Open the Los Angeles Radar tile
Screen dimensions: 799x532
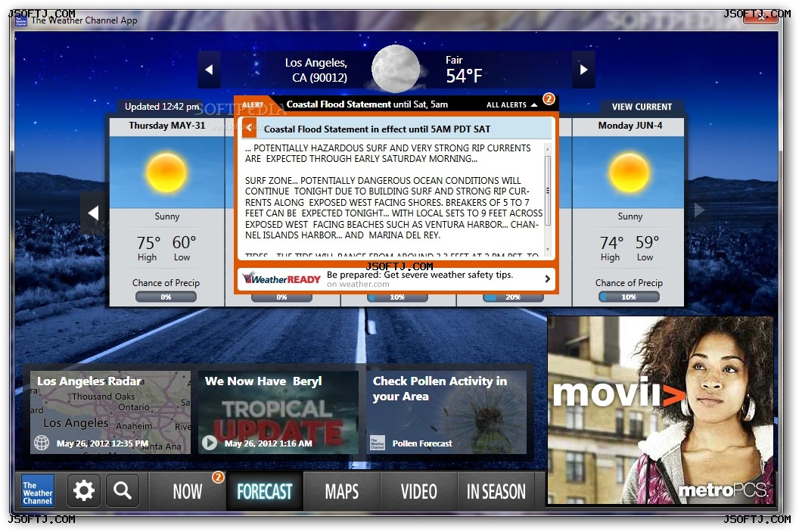110,412
